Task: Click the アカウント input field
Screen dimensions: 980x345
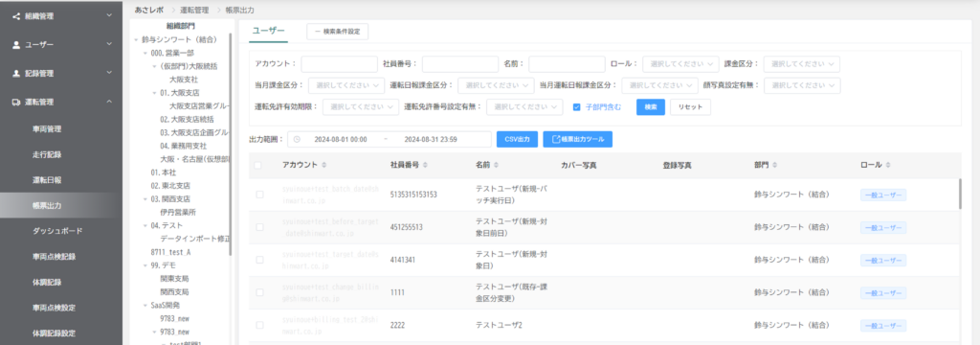Action: coord(340,64)
